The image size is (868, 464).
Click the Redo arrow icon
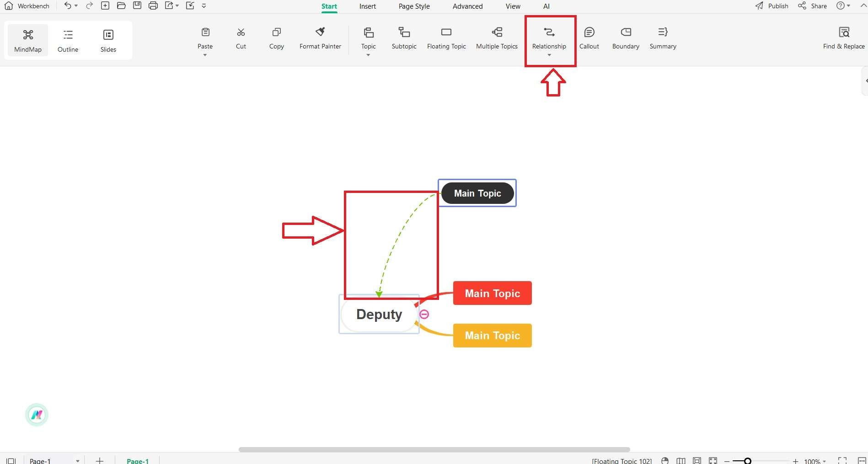(x=90, y=5)
